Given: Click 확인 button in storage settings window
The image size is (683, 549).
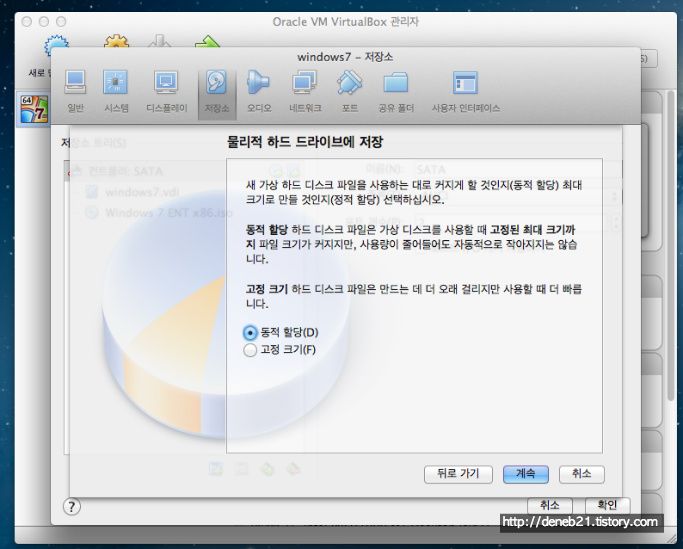Looking at the screenshot, I should (607, 505).
